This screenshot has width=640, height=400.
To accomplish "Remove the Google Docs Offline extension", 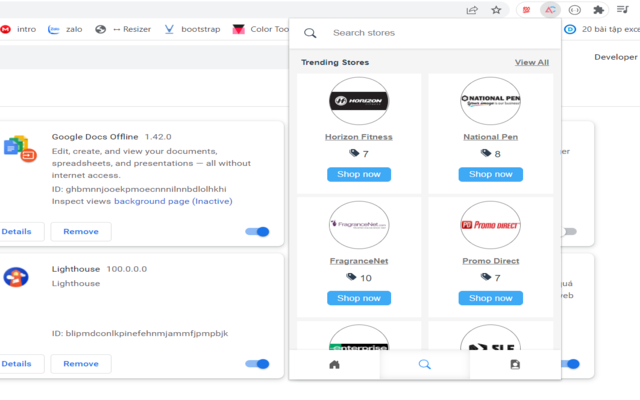I will 81,231.
